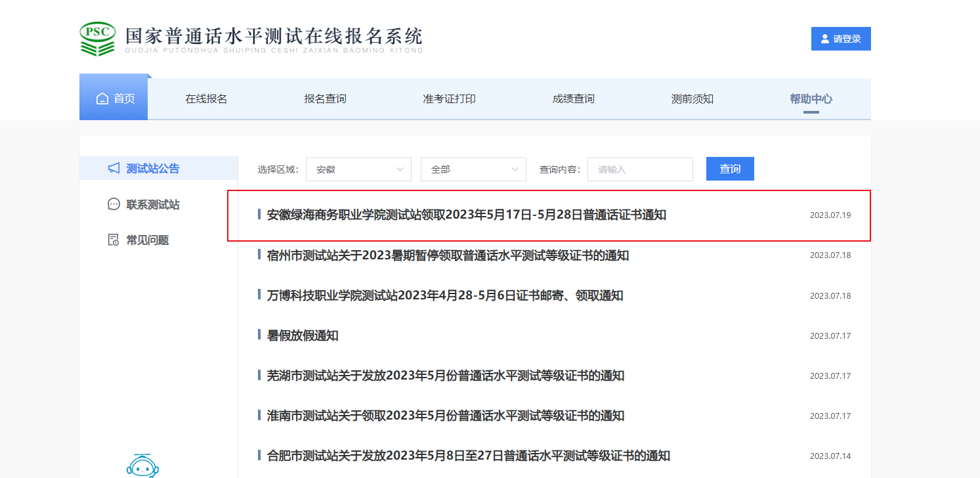
Task: Click the user icon in login button
Action: [825, 39]
